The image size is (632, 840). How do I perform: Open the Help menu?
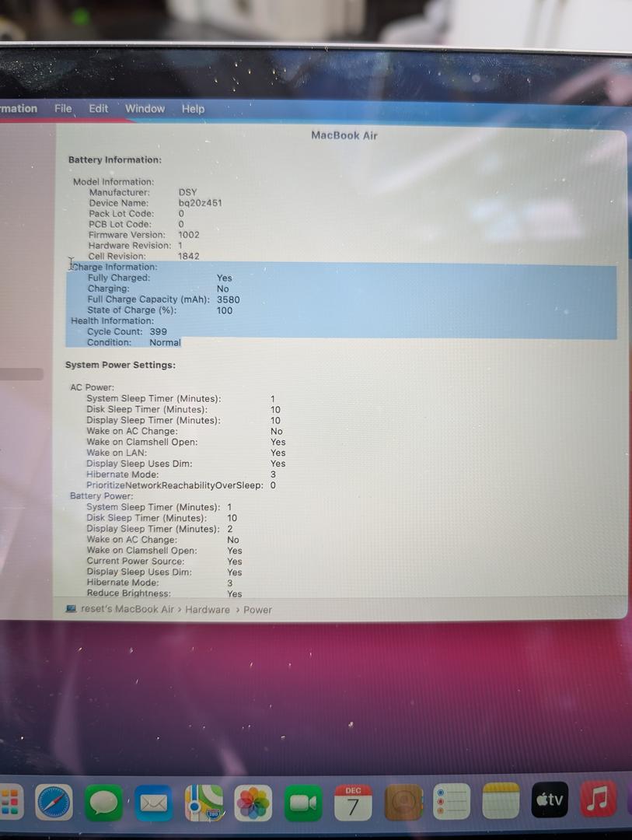pos(193,109)
